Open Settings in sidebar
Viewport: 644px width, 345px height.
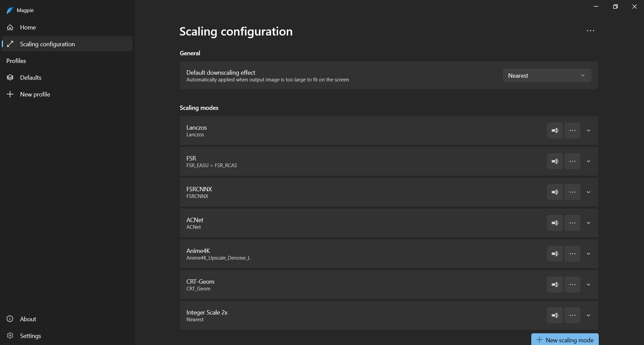click(67, 336)
